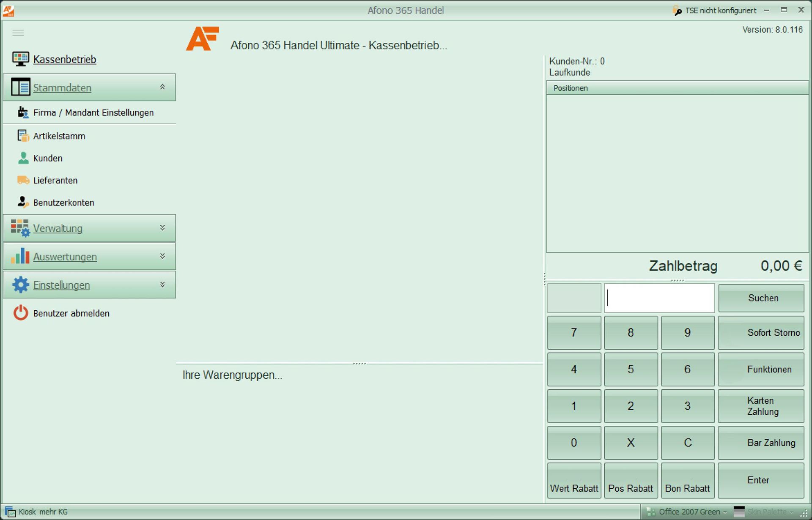Viewport: 812px width, 520px height.
Task: Expand the Verwaltung section chevron
Action: coord(162,228)
